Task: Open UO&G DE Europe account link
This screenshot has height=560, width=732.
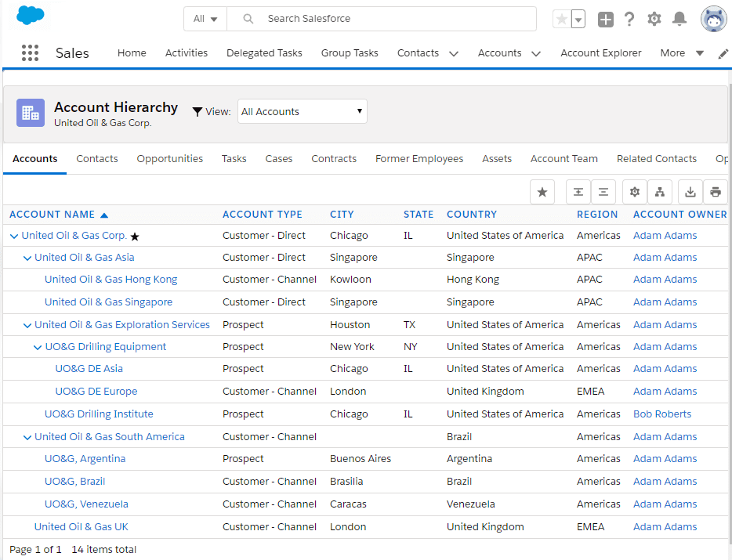Action: (96, 392)
